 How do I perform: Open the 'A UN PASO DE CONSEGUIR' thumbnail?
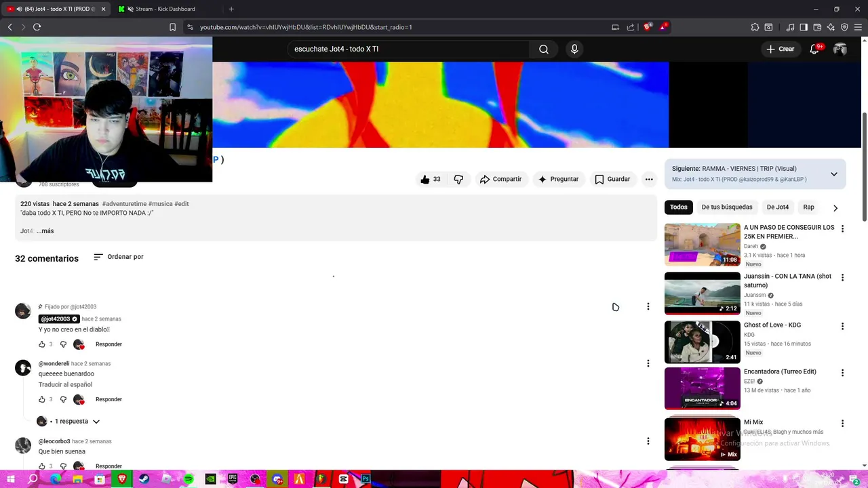click(702, 245)
